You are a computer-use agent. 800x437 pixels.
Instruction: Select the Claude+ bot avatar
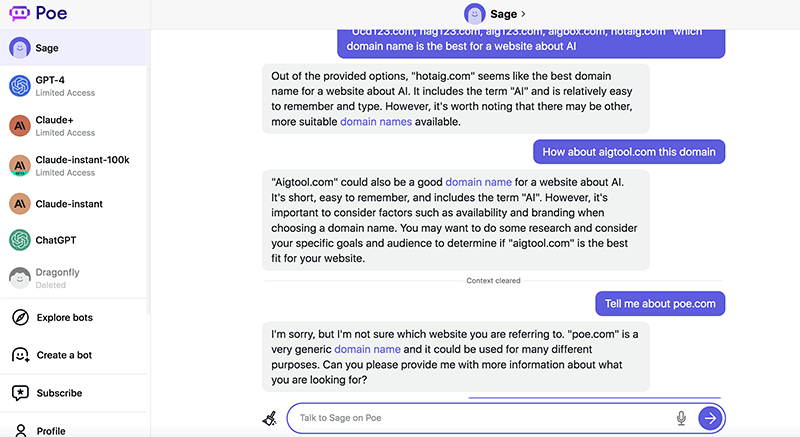20,125
